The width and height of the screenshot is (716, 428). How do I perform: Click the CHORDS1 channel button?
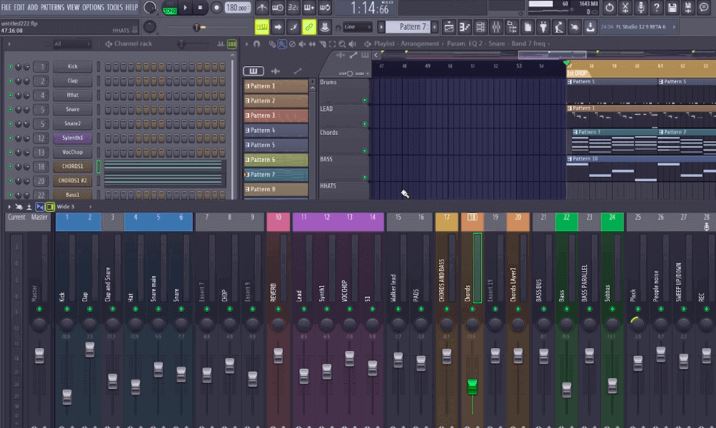click(73, 166)
